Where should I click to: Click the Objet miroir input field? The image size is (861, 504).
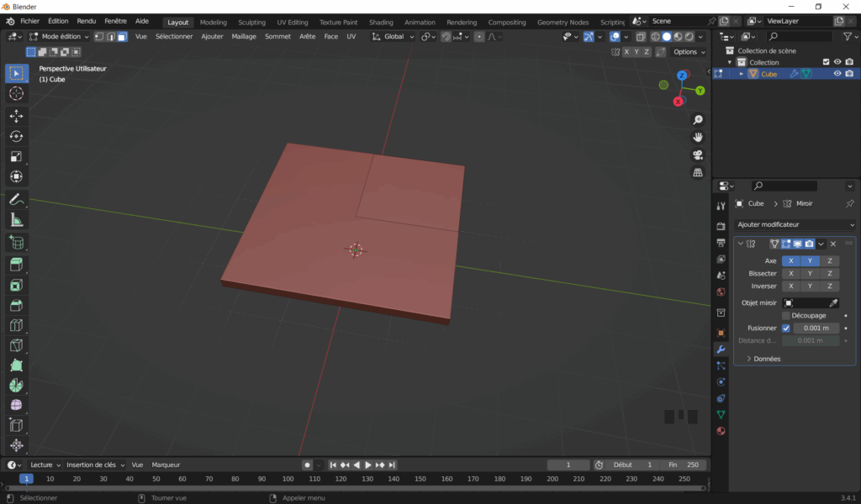pos(811,303)
